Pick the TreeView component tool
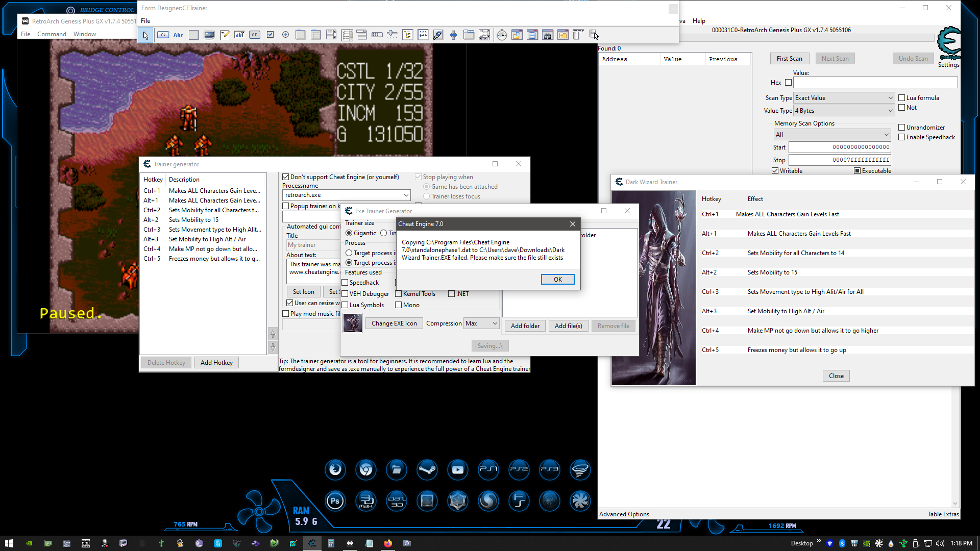Screen dimensions: 980x551 click(x=407, y=35)
